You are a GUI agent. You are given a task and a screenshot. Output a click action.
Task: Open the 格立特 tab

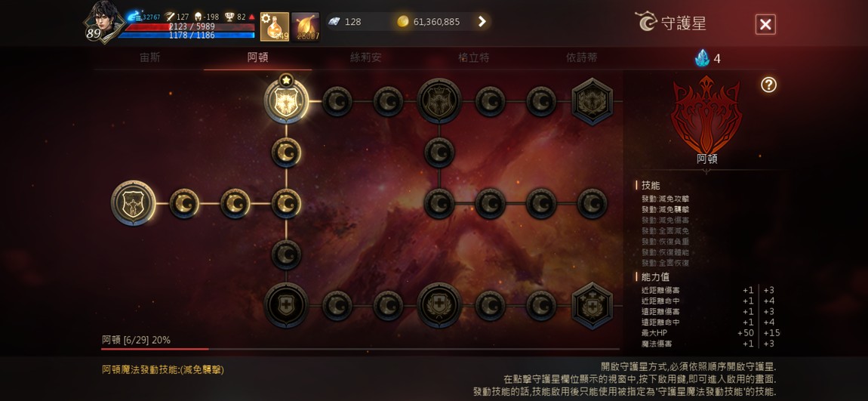coord(474,57)
